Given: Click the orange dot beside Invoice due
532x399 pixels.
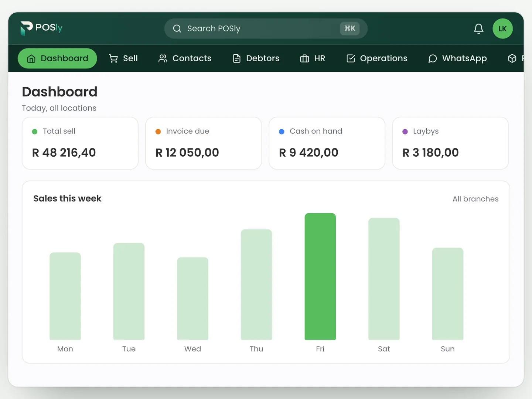Looking at the screenshot, I should [x=158, y=132].
